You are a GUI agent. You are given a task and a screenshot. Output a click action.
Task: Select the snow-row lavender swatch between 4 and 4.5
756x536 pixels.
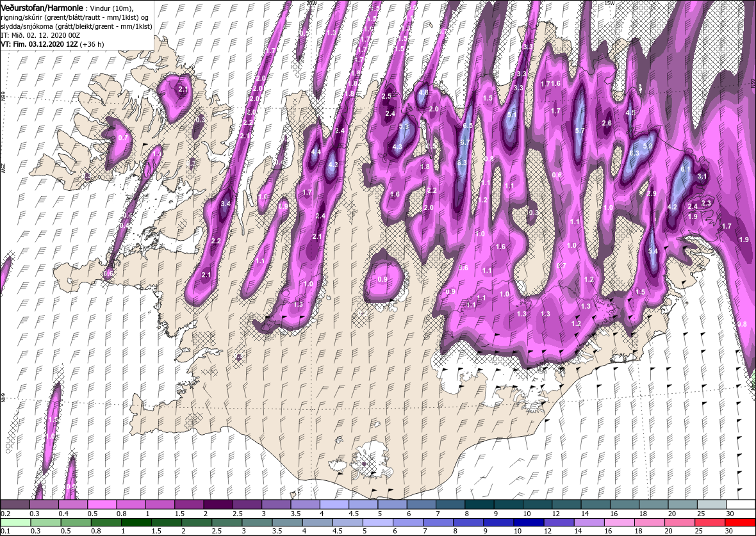click(x=334, y=504)
